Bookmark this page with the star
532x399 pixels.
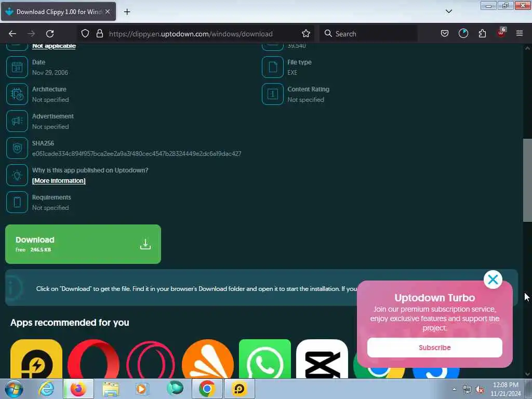coord(305,34)
